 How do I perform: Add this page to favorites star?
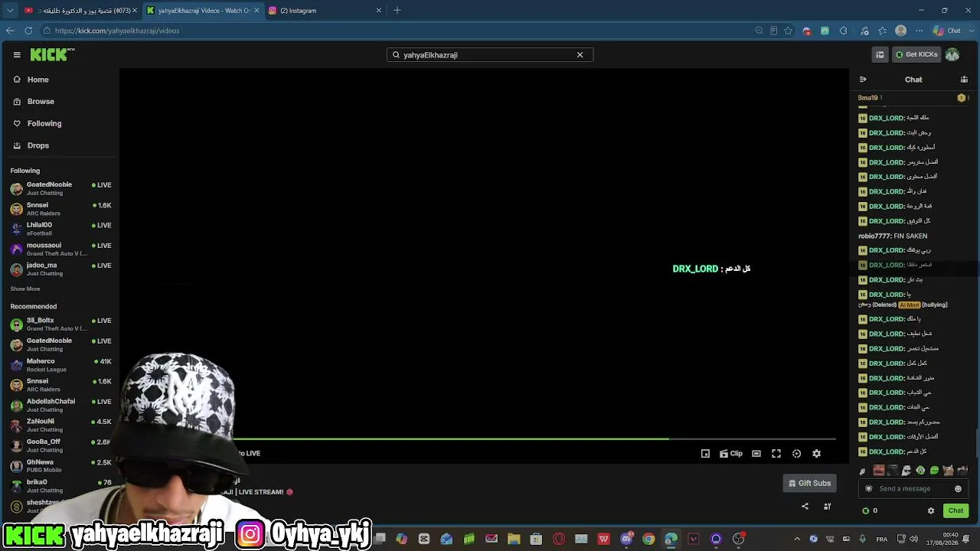tap(788, 31)
